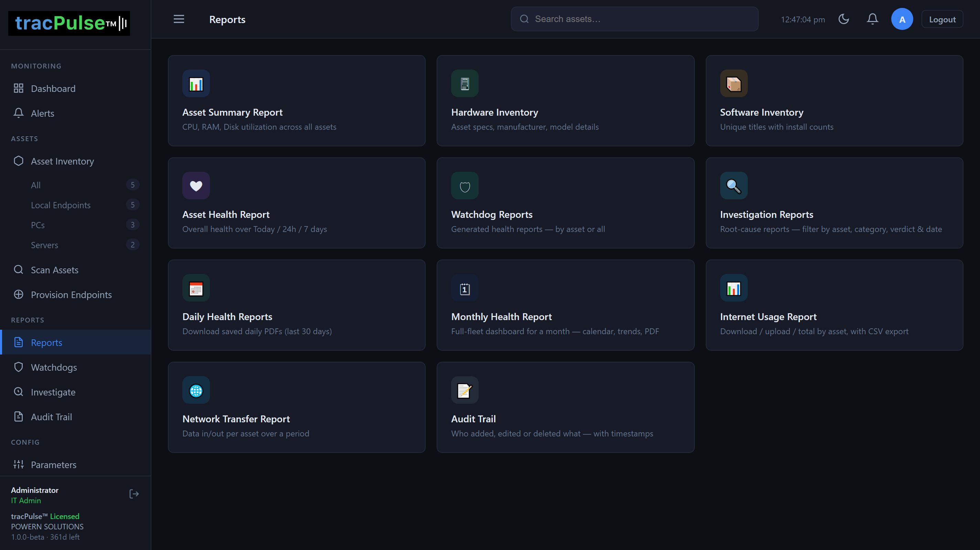Open Parameters in the sidebar

coord(75,464)
